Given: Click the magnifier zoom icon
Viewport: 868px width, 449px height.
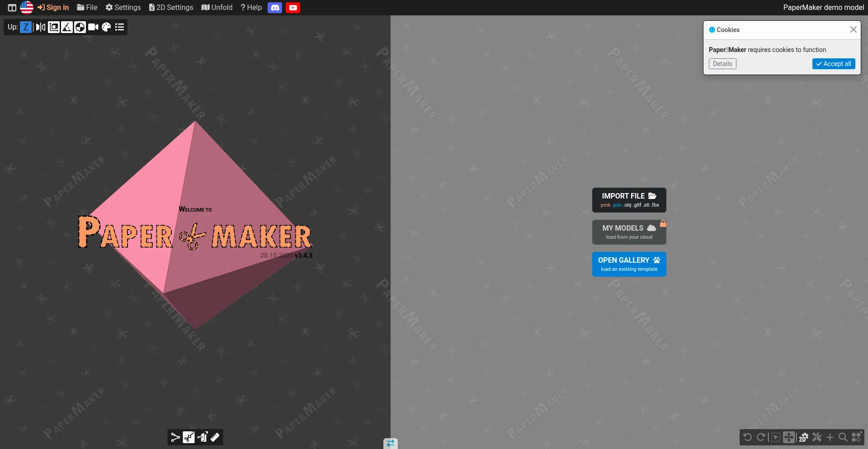Looking at the screenshot, I should tap(843, 437).
